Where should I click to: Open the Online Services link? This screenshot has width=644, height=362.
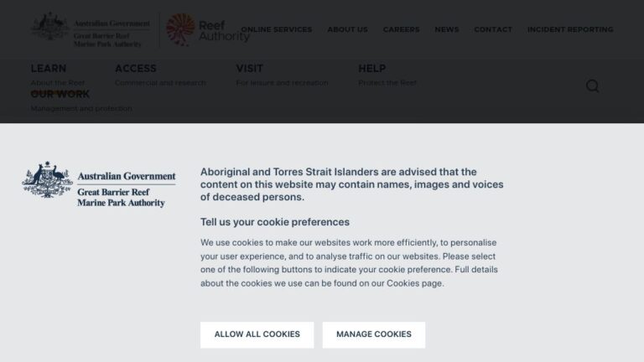(277, 29)
